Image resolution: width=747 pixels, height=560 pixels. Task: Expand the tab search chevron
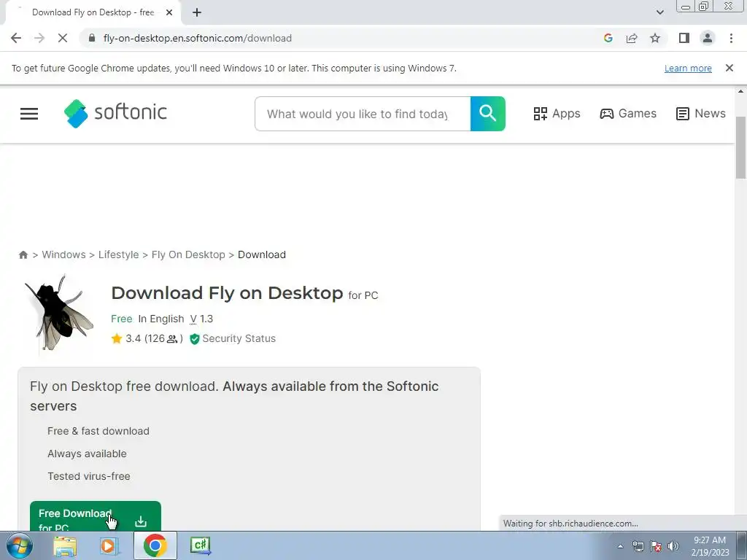tap(659, 12)
